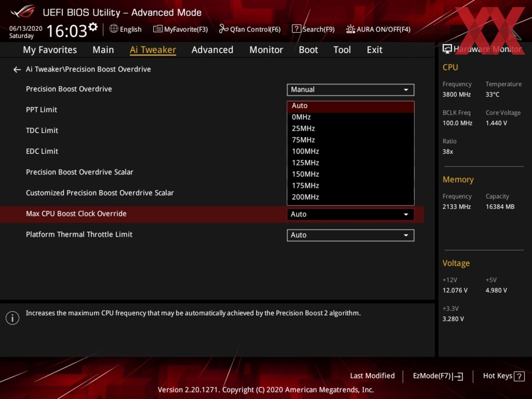The width and height of the screenshot is (532, 399).
Task: Switch to EzMode(F7)
Action: pyautogui.click(x=438, y=376)
